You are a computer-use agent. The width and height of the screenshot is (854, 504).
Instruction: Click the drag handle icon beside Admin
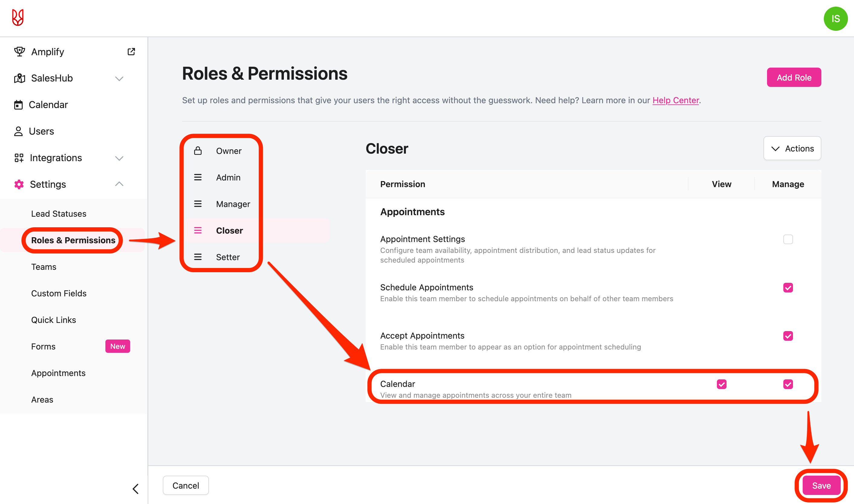(x=198, y=177)
